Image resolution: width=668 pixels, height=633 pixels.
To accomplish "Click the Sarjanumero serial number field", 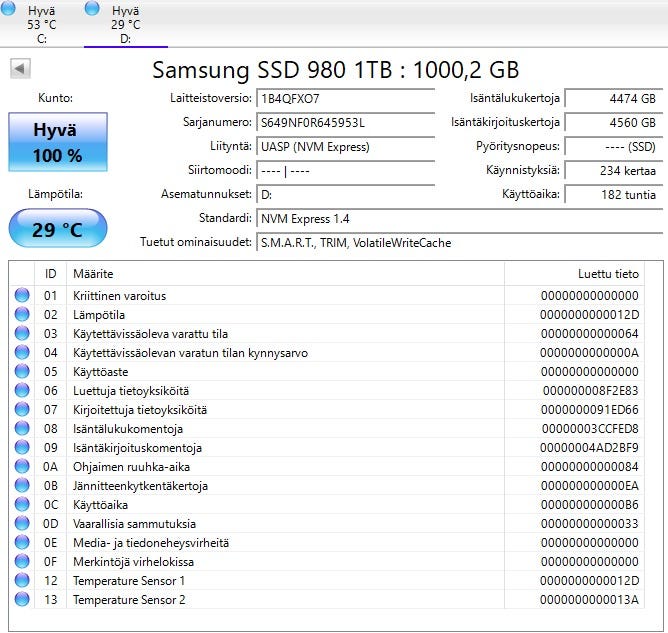I will [x=346, y=123].
